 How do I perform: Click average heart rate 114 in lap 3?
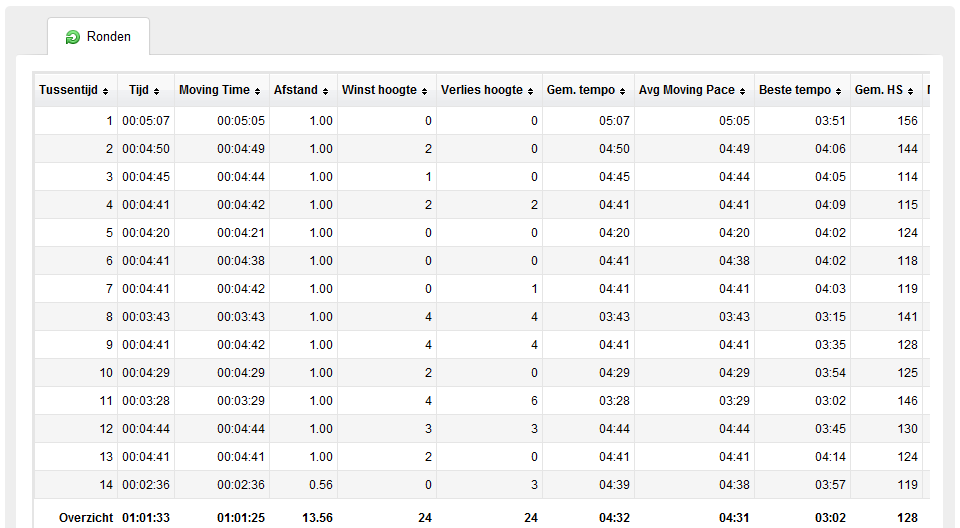click(907, 177)
